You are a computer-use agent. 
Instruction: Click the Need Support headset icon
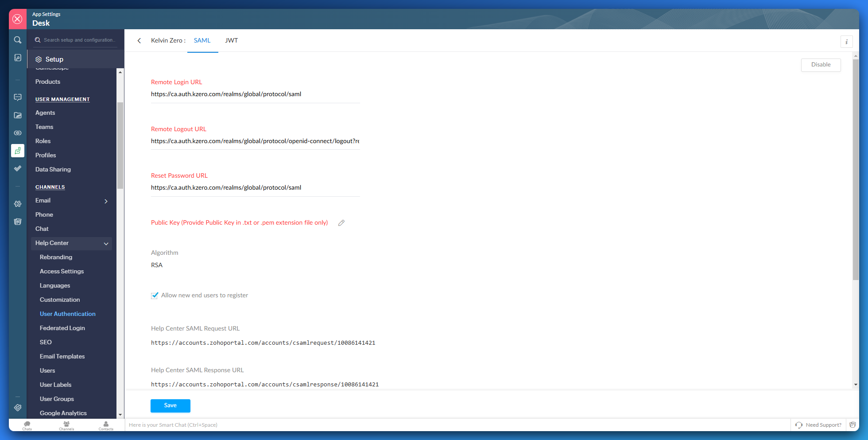[799, 425]
